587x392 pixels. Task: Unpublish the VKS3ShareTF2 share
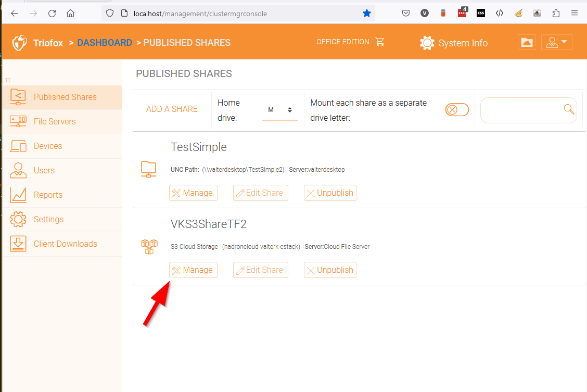click(x=330, y=270)
